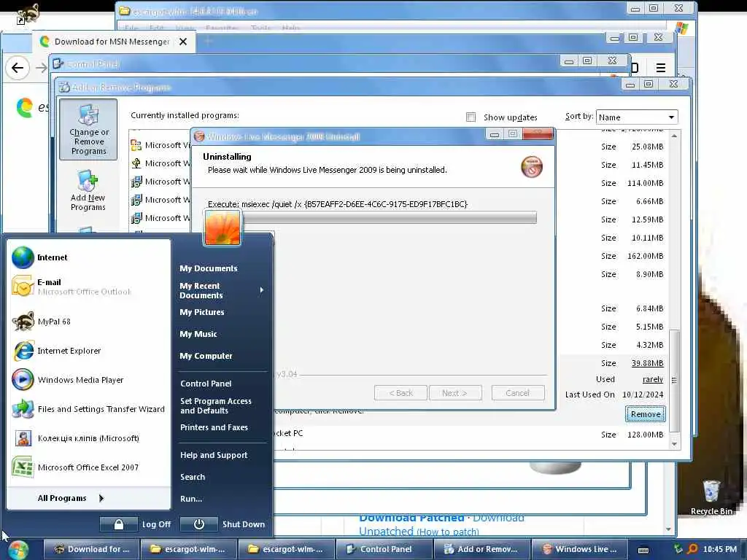Screen dimensions: 747x560
Task: Click the Back button in uninstaller
Action: pyautogui.click(x=400, y=393)
